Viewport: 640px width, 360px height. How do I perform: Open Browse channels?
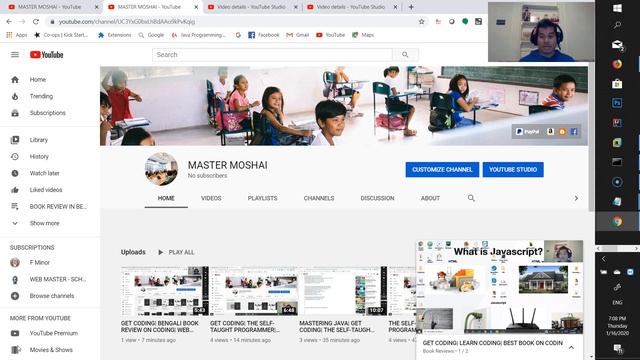click(x=52, y=296)
